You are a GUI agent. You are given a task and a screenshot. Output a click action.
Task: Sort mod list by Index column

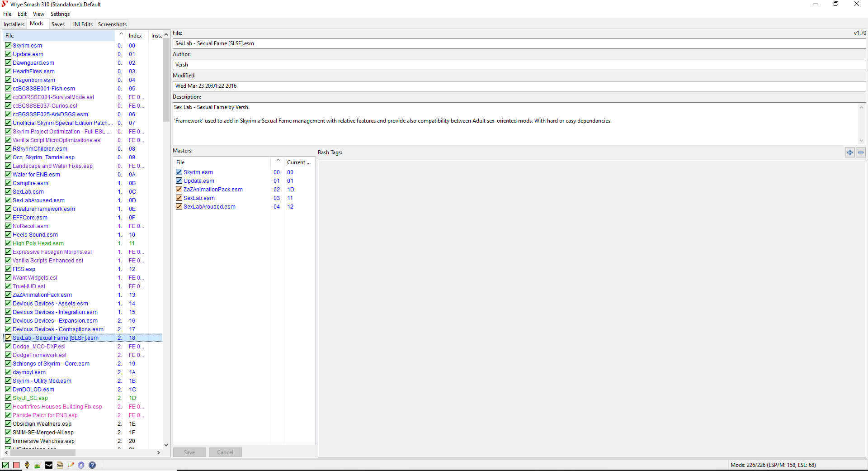point(137,35)
